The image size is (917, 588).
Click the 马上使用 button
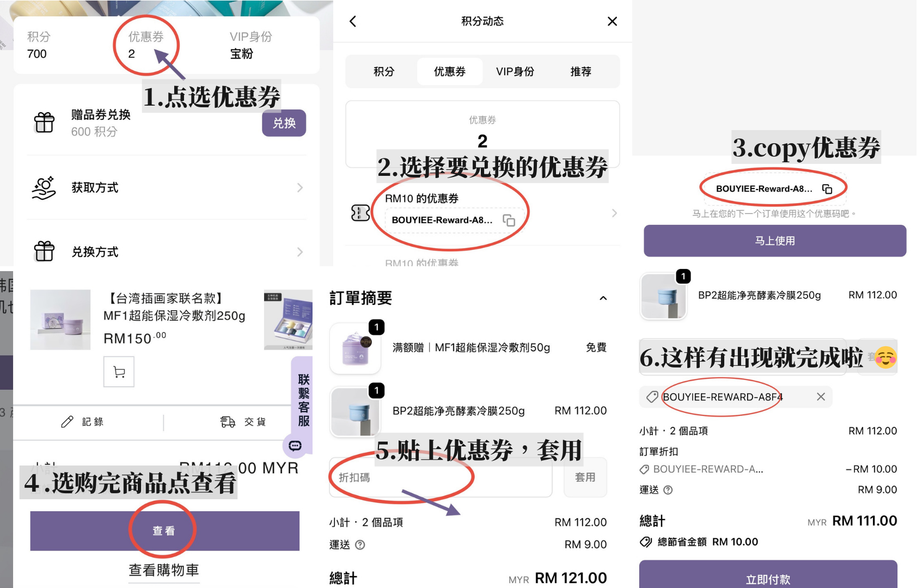click(x=774, y=241)
